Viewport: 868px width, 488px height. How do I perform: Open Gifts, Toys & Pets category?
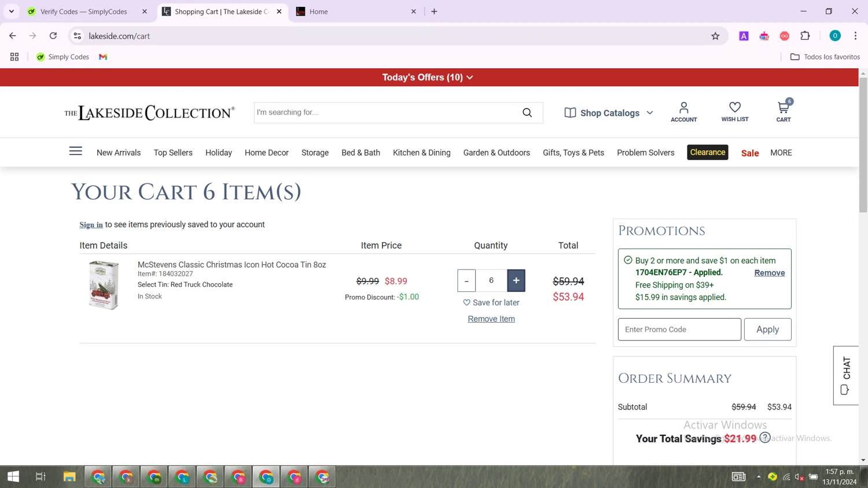click(x=573, y=153)
